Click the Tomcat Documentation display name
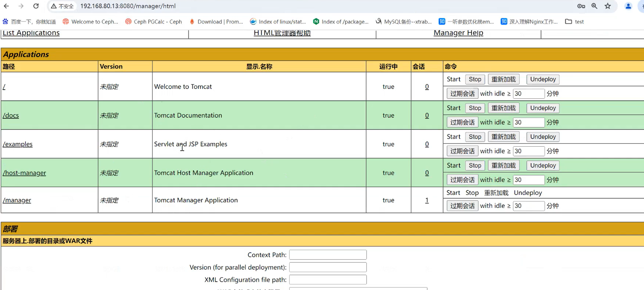Screen dimensions: 644x290 pyautogui.click(x=188, y=115)
